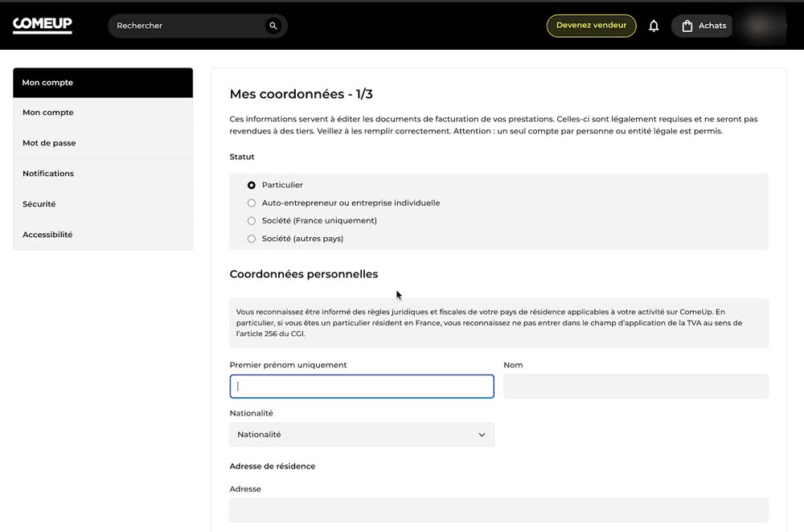Click the Statut label
The image size is (804, 532).
pos(242,157)
